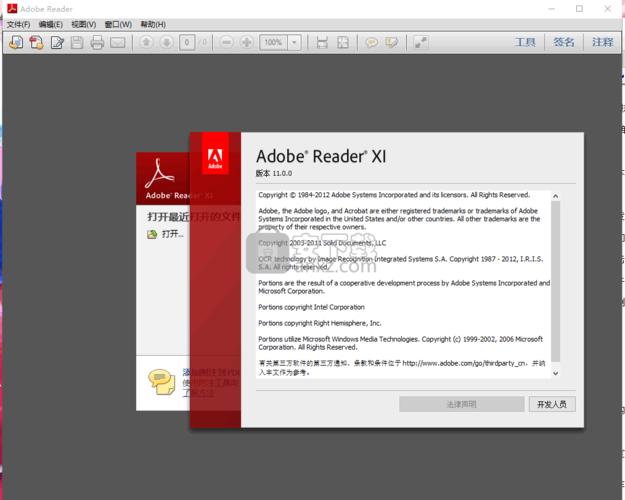The width and height of the screenshot is (625, 500).
Task: Click the Convert/Export PDF toolbar icon
Action: (x=36, y=42)
